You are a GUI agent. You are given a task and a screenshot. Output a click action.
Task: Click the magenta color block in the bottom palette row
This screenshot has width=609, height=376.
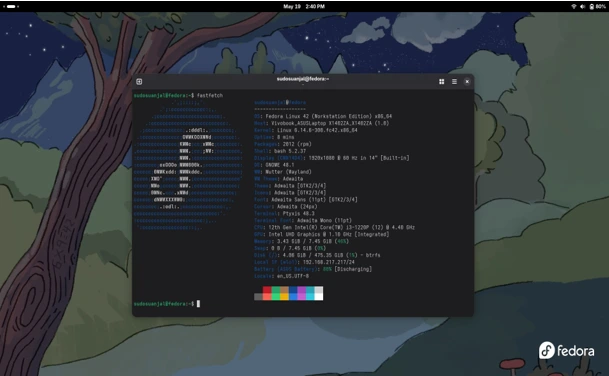(x=301, y=297)
